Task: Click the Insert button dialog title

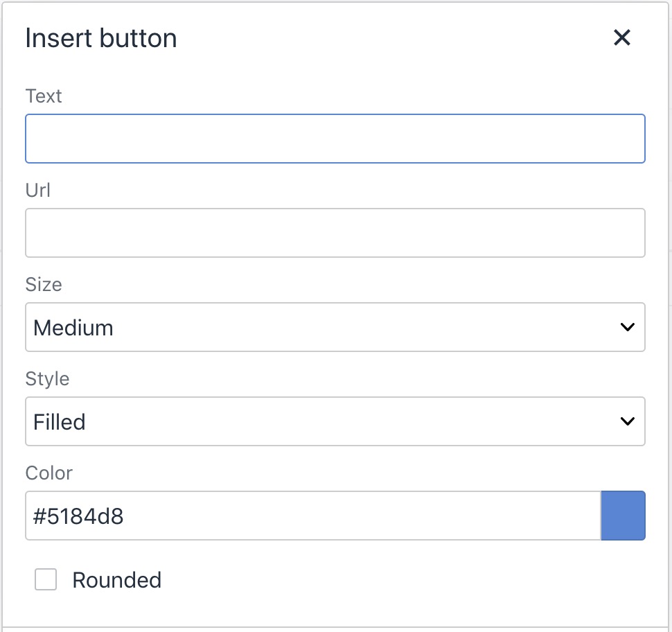Action: (101, 38)
